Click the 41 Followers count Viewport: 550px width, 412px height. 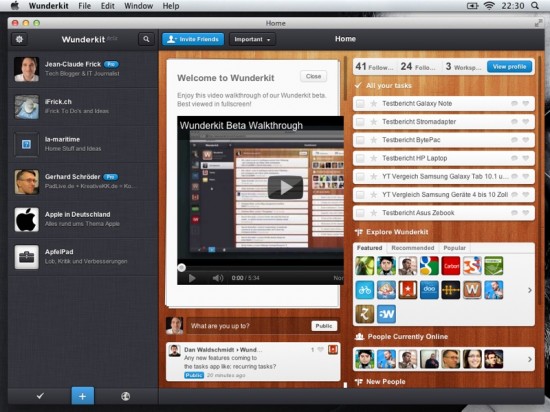pos(374,67)
